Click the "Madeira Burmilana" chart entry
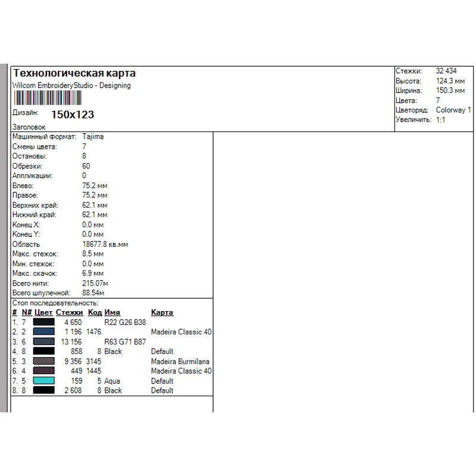The width and height of the screenshot is (476, 476). coord(180,361)
